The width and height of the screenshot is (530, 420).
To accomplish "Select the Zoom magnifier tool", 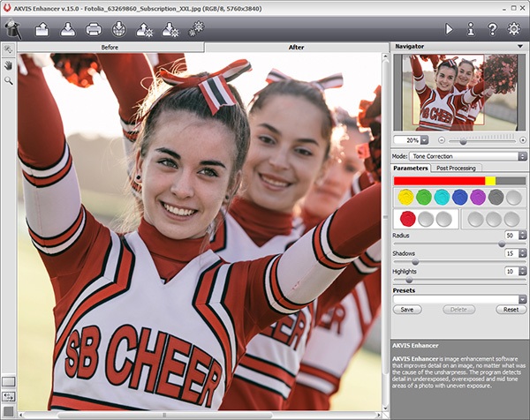I will pos(9,80).
